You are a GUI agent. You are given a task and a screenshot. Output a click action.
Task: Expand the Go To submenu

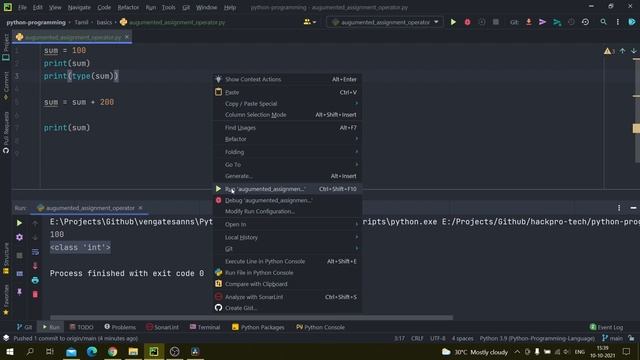tap(287, 164)
